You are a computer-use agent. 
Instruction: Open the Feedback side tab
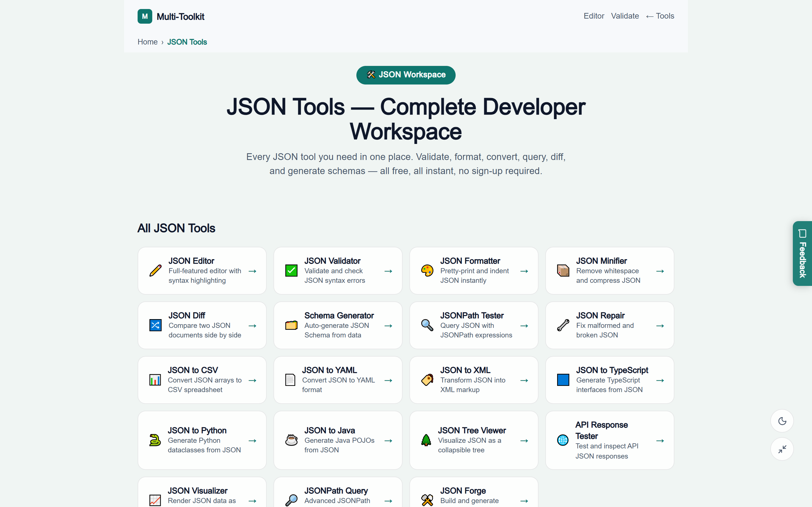[802, 253]
